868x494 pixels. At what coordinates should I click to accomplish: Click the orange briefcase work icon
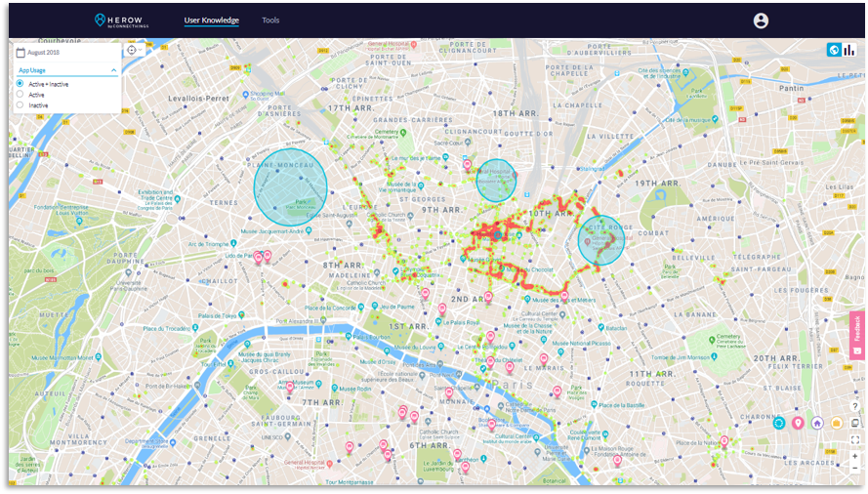coord(836,423)
